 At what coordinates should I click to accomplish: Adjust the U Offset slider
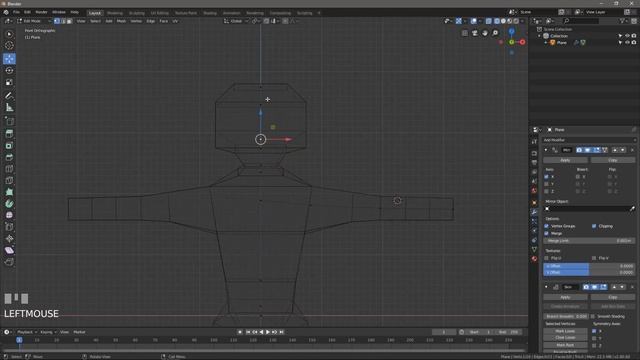click(x=589, y=266)
